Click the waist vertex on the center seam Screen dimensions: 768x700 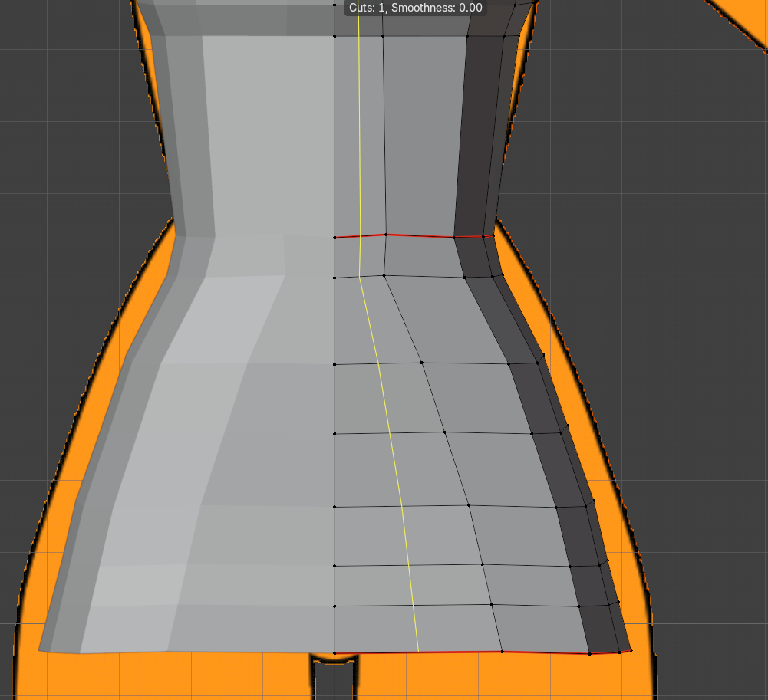point(335,238)
